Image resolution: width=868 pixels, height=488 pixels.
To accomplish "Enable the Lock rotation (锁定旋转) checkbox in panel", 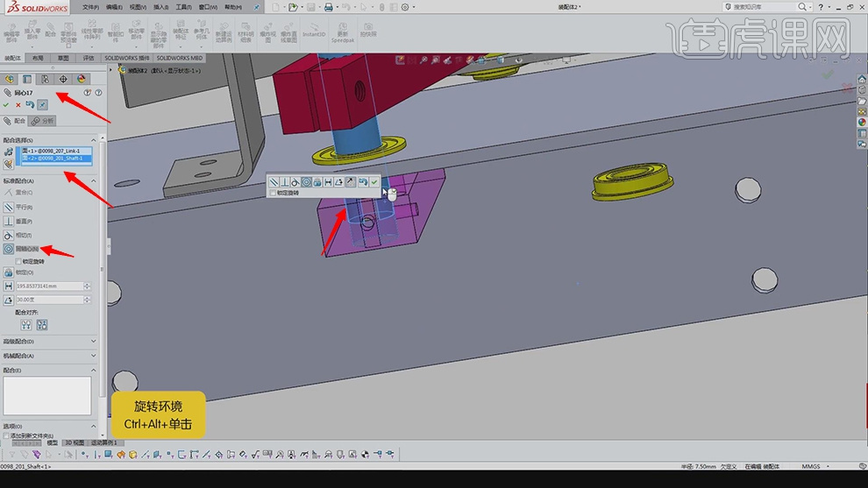I will tap(18, 261).
